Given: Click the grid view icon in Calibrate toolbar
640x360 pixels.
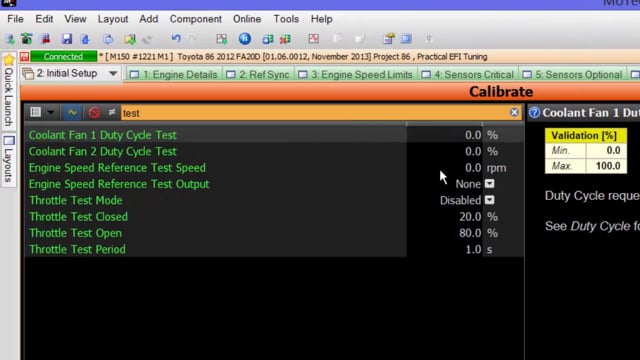Looking at the screenshot, I should pyautogui.click(x=36, y=112).
